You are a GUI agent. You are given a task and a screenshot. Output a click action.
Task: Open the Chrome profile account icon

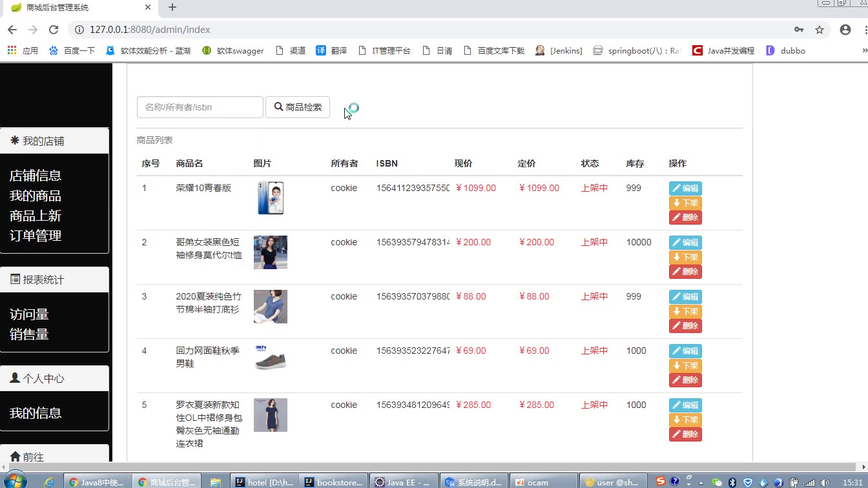tap(845, 30)
